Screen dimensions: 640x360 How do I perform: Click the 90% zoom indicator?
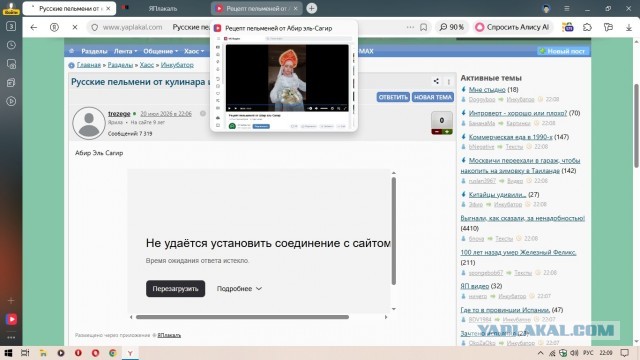point(451,27)
